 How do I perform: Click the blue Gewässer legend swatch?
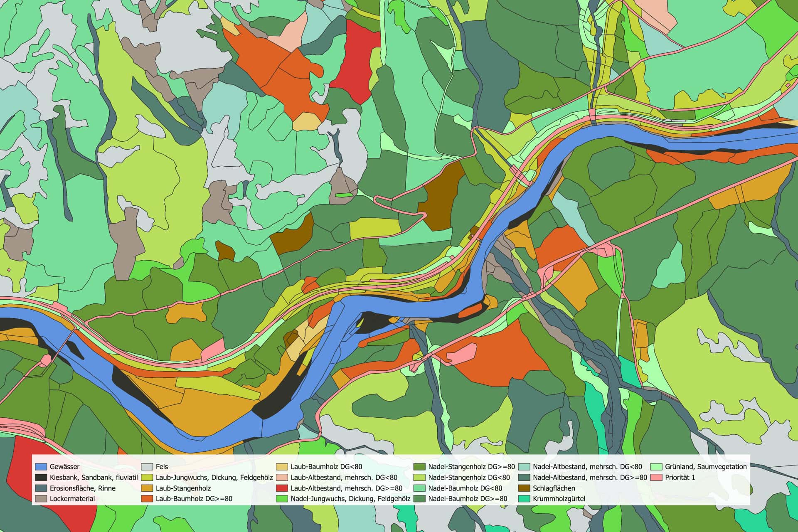coord(41,467)
